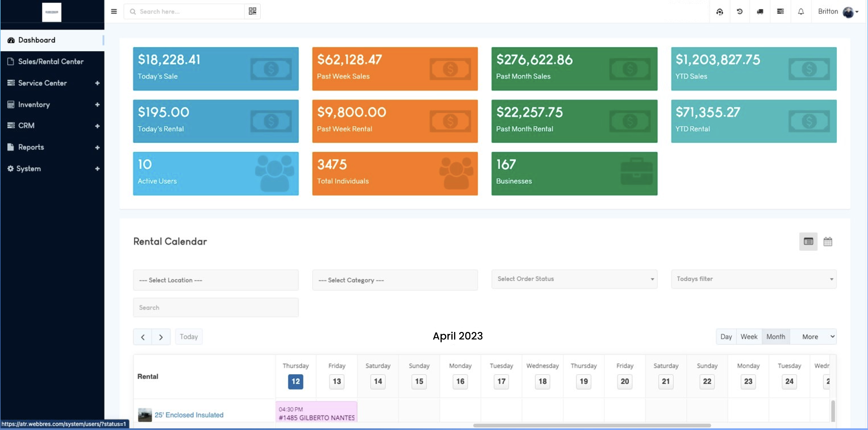Viewport: 868px width, 430px height.
Task: Enable Month view on the rental calendar
Action: click(776, 336)
